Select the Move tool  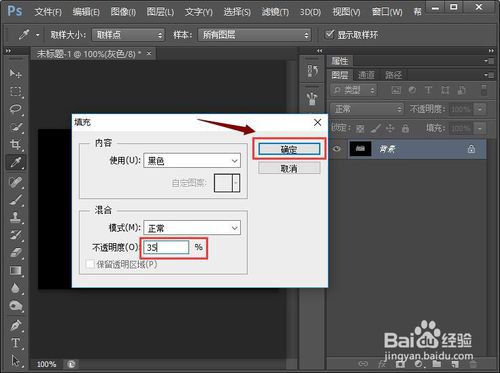tap(15, 73)
